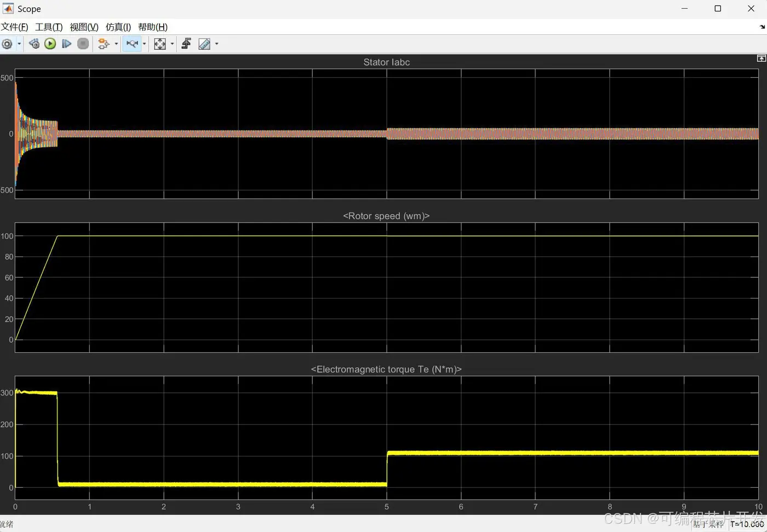Minimize the Scope window

tap(685, 9)
